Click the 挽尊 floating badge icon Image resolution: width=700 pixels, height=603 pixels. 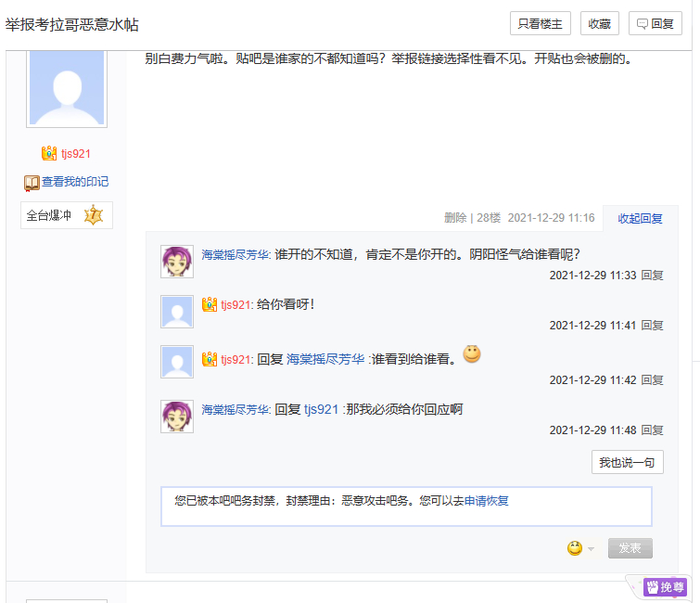[x=652, y=587]
